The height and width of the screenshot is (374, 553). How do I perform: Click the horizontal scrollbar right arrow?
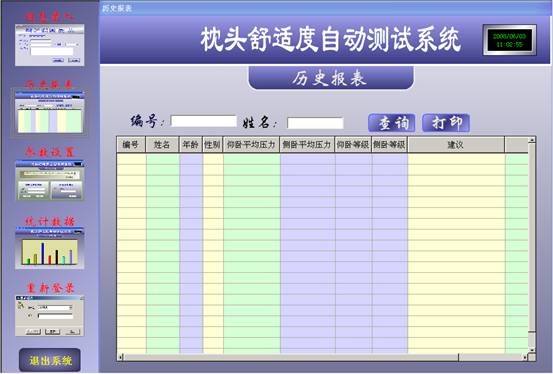pos(525,357)
